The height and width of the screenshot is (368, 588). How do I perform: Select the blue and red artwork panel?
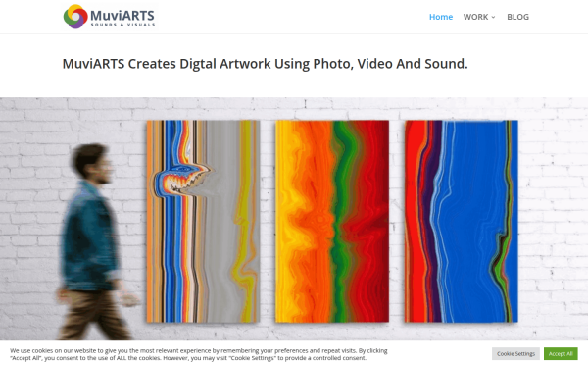462,221
